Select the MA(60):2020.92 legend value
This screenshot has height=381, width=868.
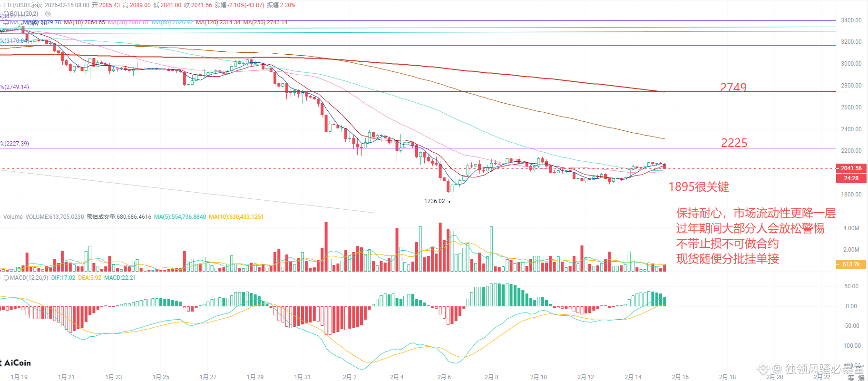click(x=173, y=22)
